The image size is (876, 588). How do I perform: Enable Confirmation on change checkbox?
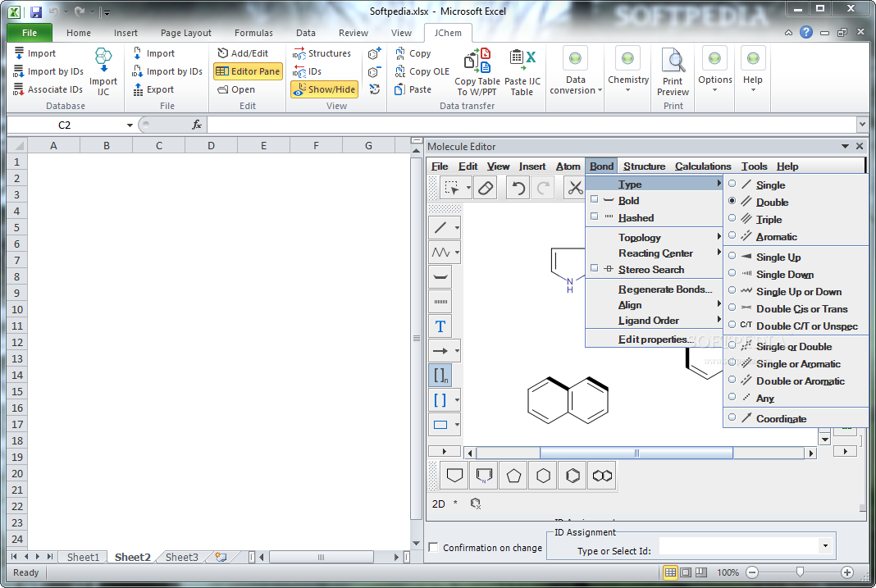[x=434, y=548]
